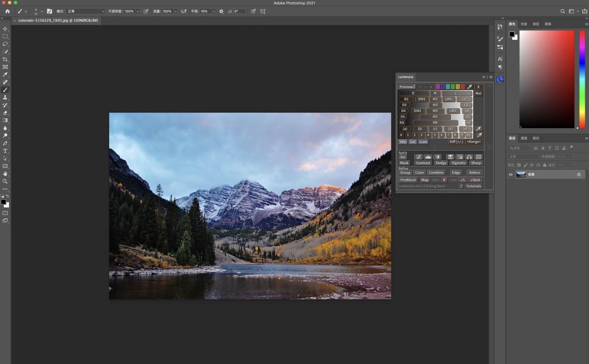Select the Move tool

(5, 29)
